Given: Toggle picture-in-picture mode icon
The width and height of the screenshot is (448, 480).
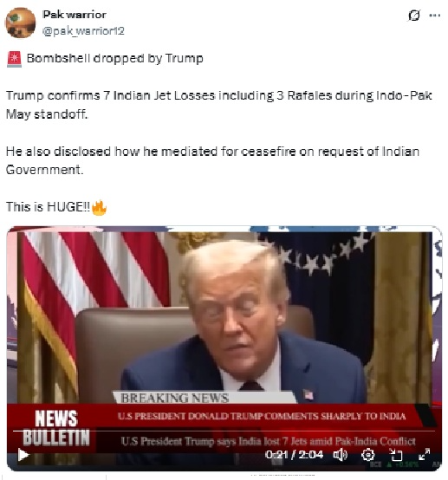Looking at the screenshot, I should click(x=395, y=455).
